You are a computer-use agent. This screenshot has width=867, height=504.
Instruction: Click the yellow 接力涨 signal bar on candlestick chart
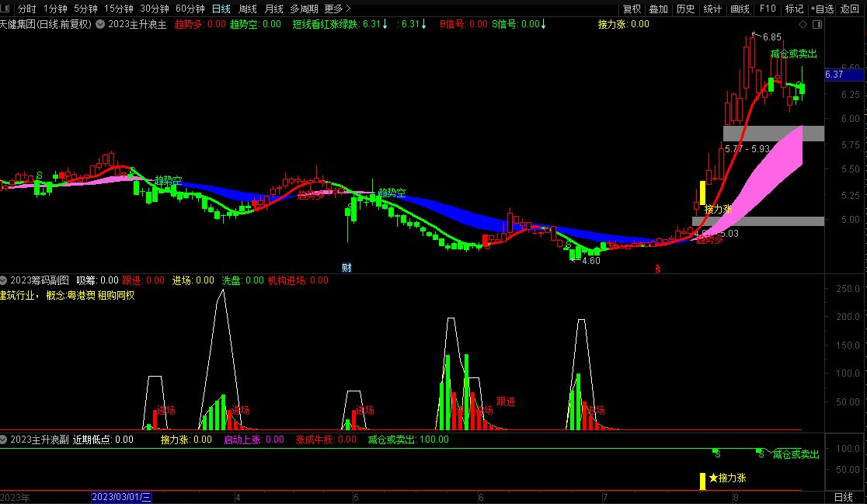[x=702, y=192]
